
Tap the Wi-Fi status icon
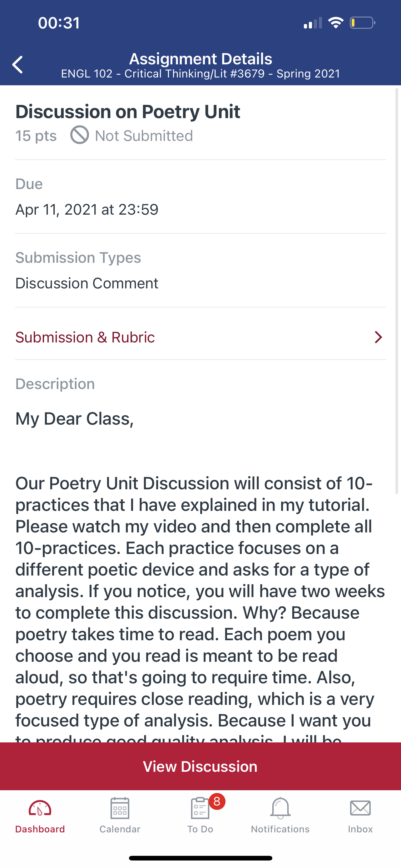(335, 23)
